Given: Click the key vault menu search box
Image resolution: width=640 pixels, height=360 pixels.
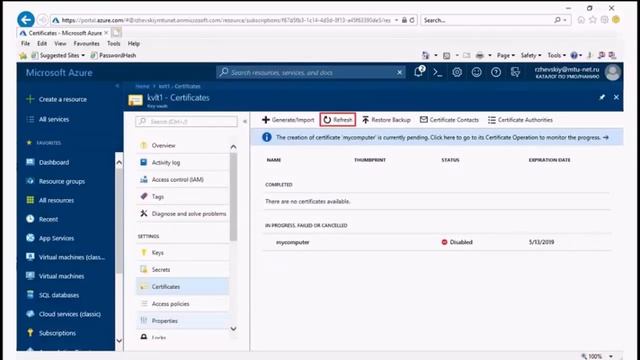Looking at the screenshot, I should [187, 121].
